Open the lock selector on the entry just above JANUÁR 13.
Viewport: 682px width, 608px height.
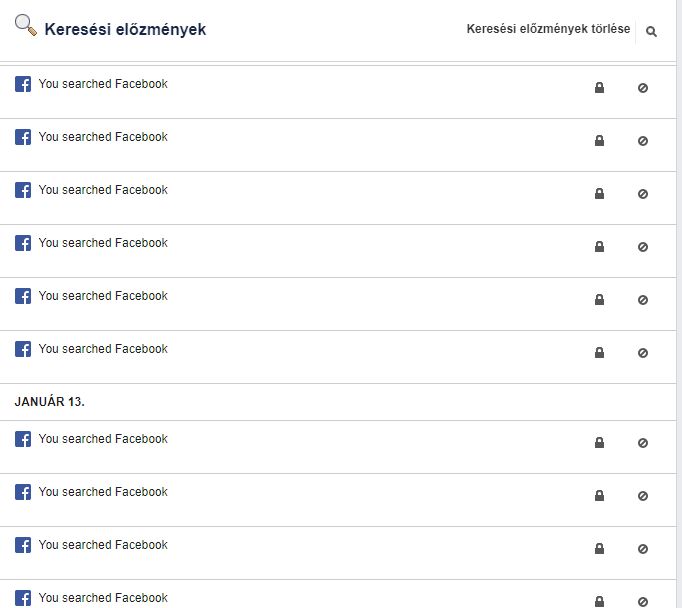pyautogui.click(x=599, y=353)
